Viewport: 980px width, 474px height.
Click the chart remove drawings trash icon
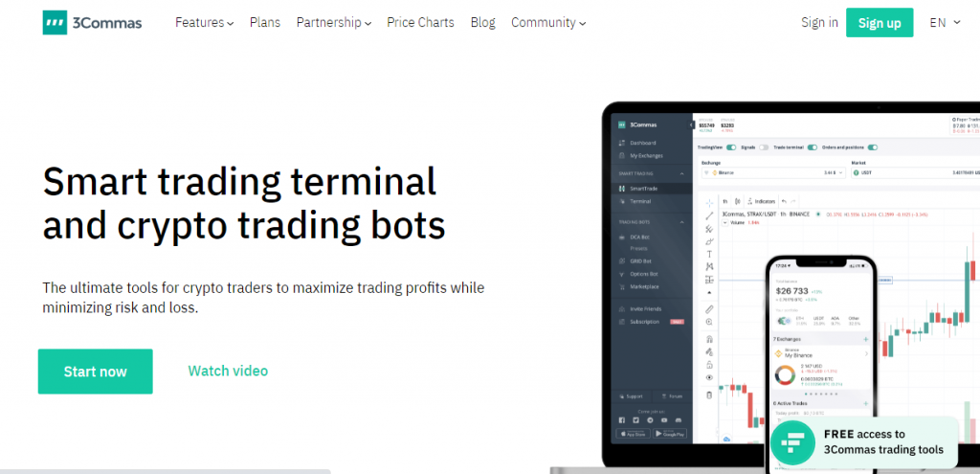point(709,395)
